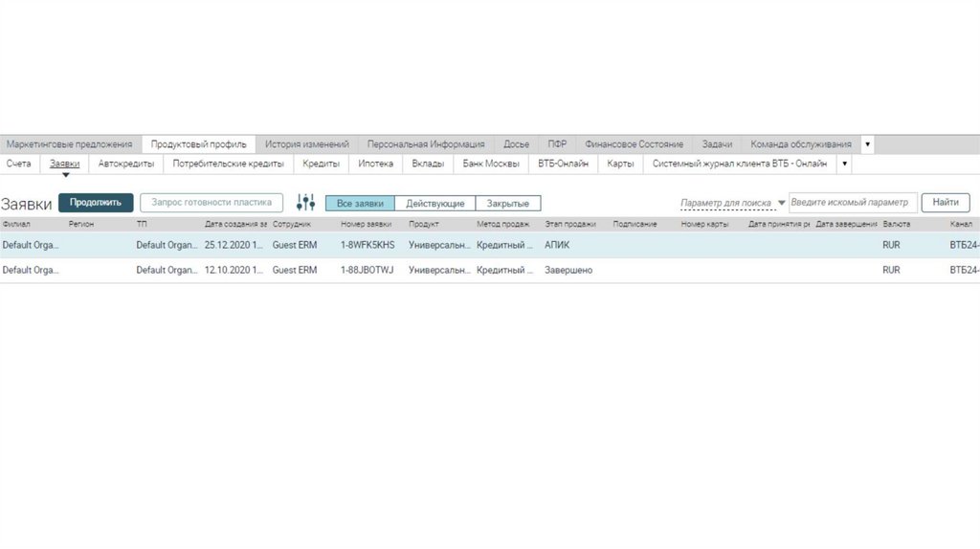Image resolution: width=980 pixels, height=549 pixels.
Task: Open the 'Ипотека' sub-tab
Action: click(x=375, y=164)
